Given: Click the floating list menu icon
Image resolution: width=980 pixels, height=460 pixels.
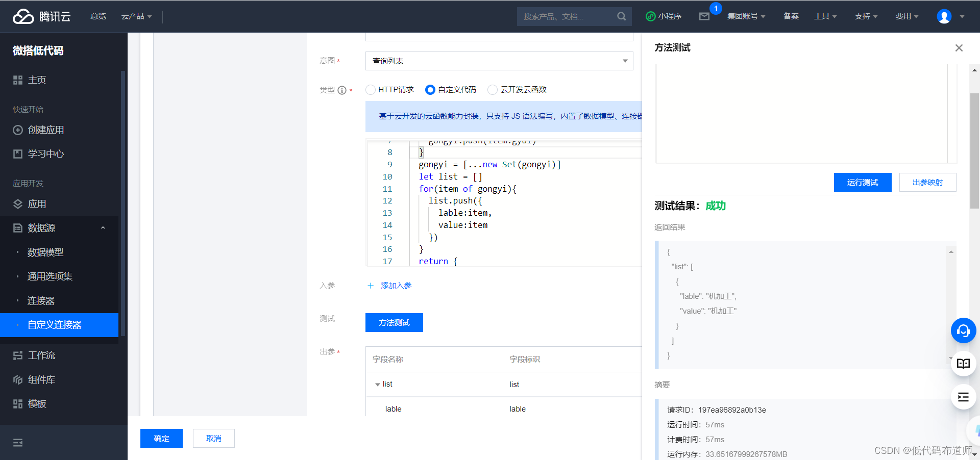Looking at the screenshot, I should pyautogui.click(x=964, y=397).
